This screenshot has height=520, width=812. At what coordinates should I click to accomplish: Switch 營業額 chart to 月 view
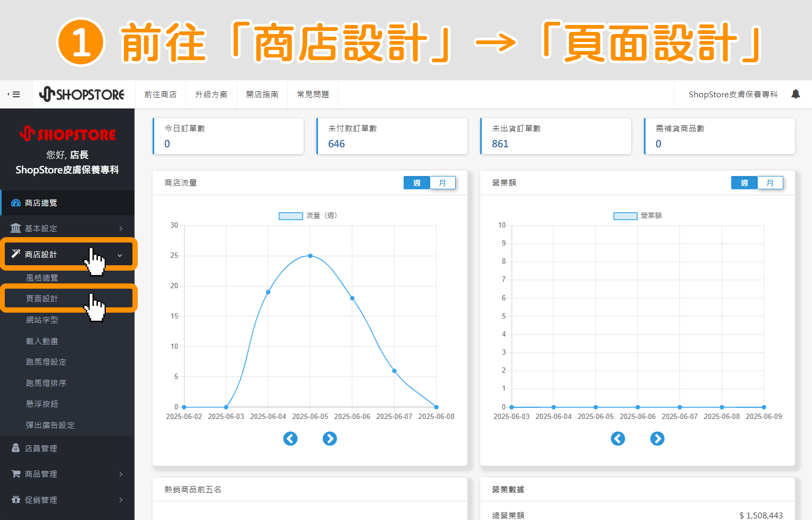click(770, 183)
